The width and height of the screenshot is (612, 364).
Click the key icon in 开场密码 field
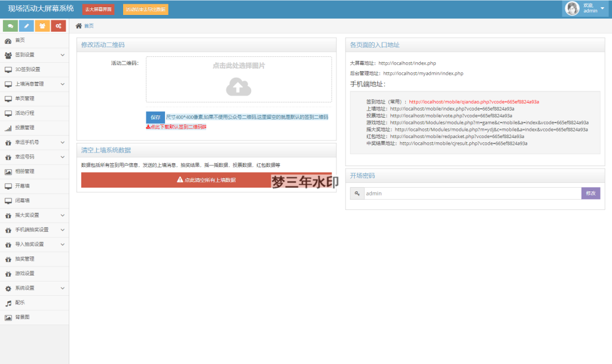[357, 193]
